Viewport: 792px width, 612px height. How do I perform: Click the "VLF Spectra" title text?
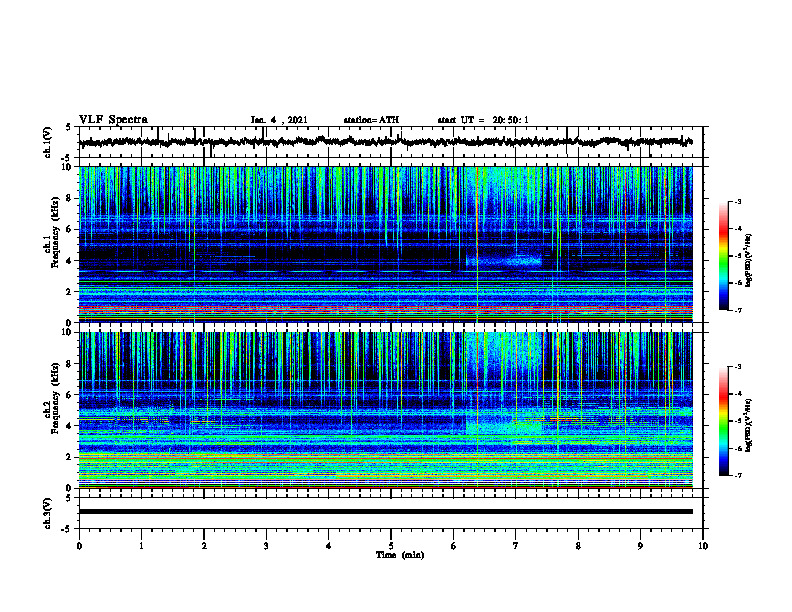[x=113, y=120]
